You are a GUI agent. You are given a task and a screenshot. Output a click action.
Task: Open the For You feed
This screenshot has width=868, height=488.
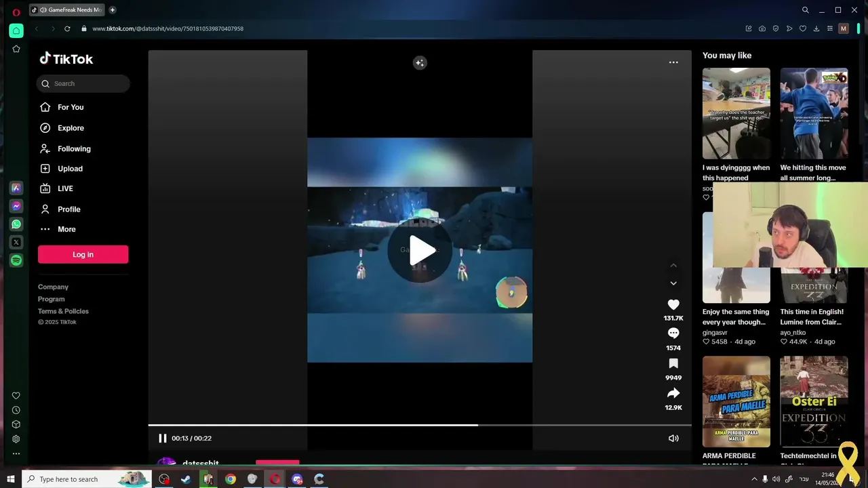point(62,107)
